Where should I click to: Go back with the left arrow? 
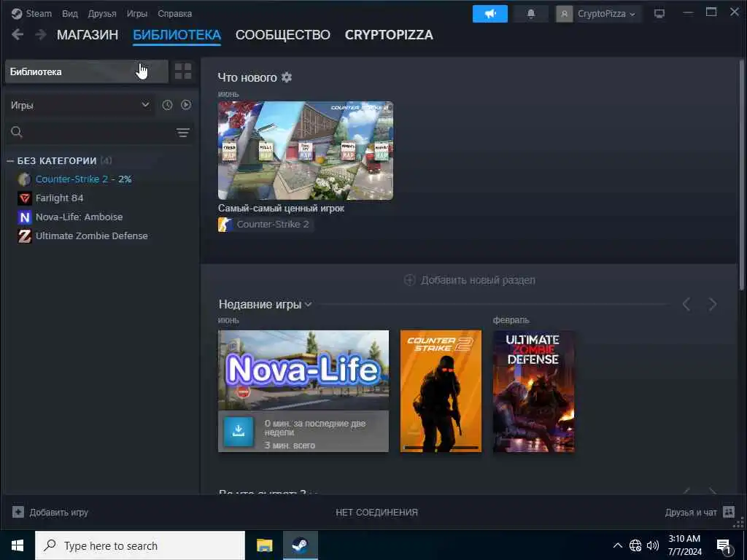[x=18, y=35]
